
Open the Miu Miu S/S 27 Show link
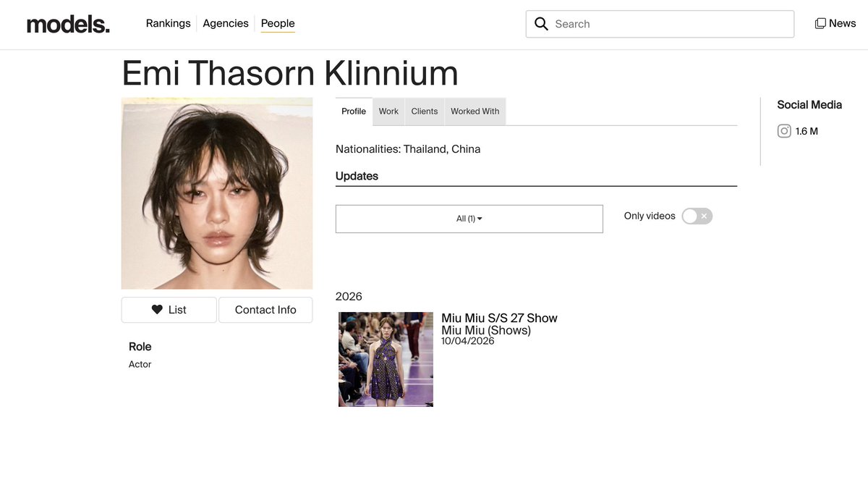pyautogui.click(x=500, y=318)
